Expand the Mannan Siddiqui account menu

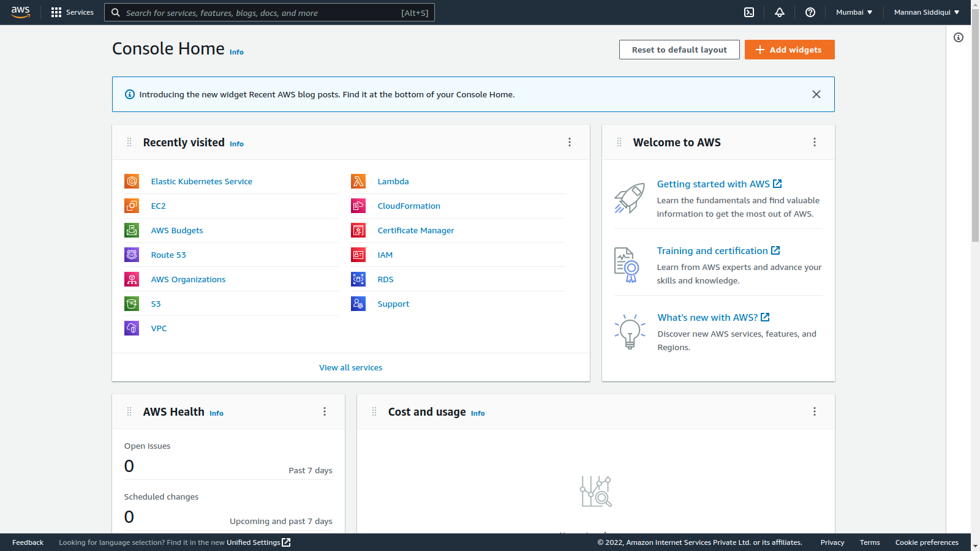[927, 12]
